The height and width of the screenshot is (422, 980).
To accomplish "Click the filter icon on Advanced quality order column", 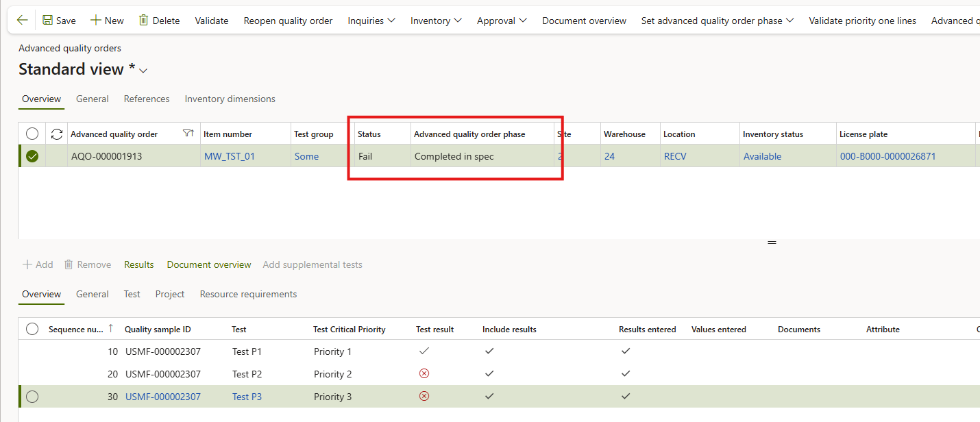I will coord(188,134).
